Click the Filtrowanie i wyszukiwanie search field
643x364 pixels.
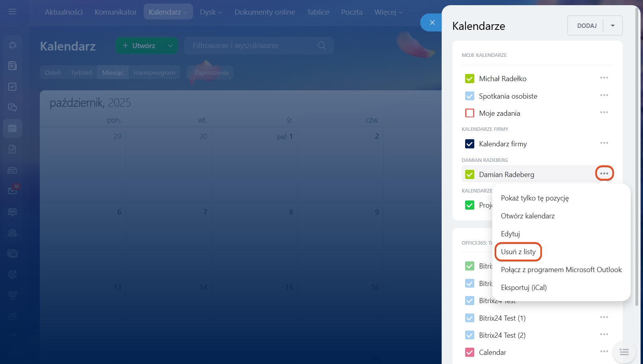[x=259, y=45]
